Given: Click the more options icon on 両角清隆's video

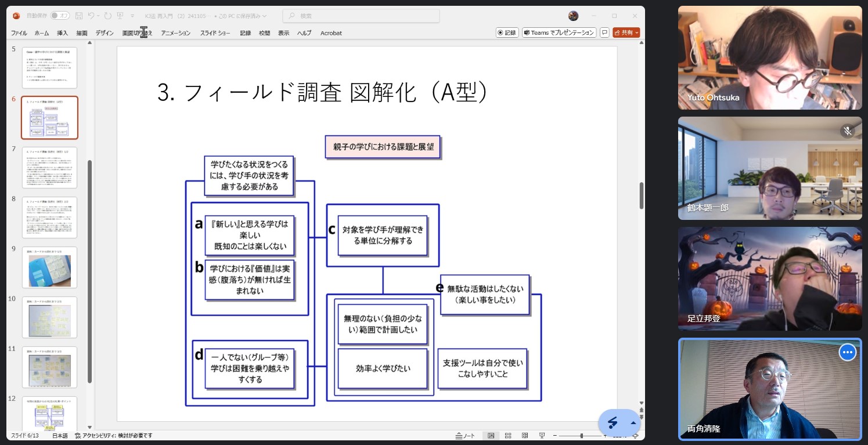Looking at the screenshot, I should click(847, 352).
